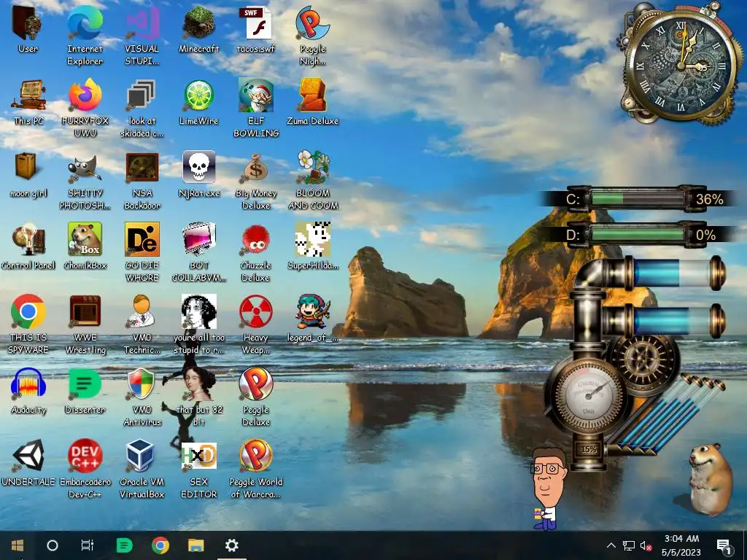Open Oracle VM VirtualBox icon
The height and width of the screenshot is (560, 747).
(142, 456)
